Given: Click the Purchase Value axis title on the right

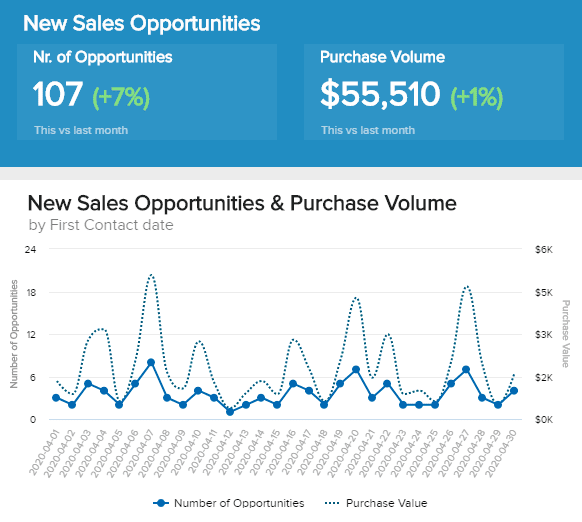Looking at the screenshot, I should pyautogui.click(x=565, y=334).
